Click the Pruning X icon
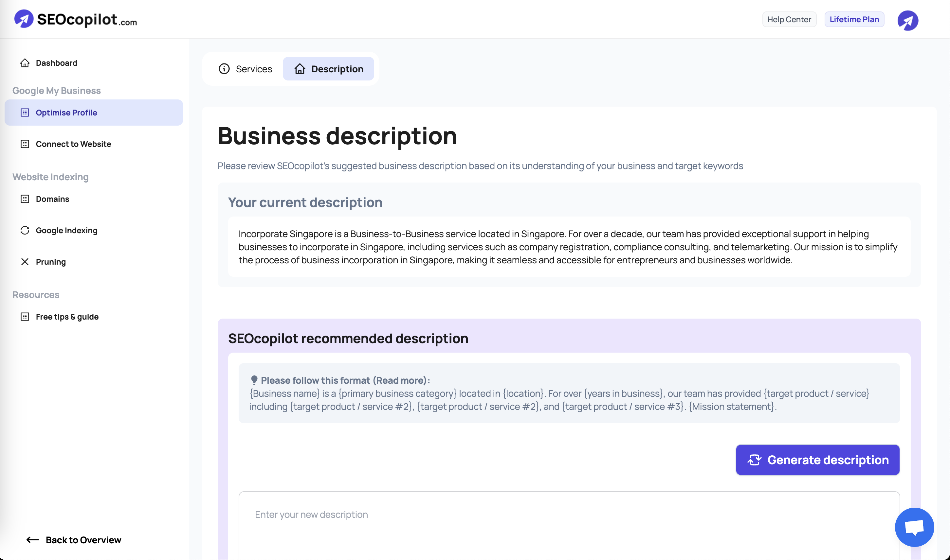The image size is (950, 560). click(x=25, y=261)
